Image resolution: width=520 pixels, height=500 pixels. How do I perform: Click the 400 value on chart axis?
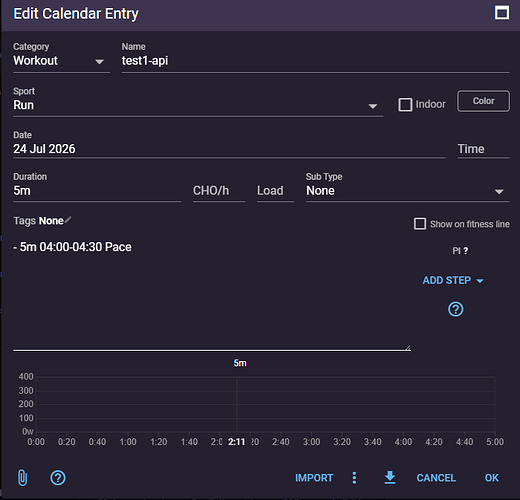(x=26, y=377)
